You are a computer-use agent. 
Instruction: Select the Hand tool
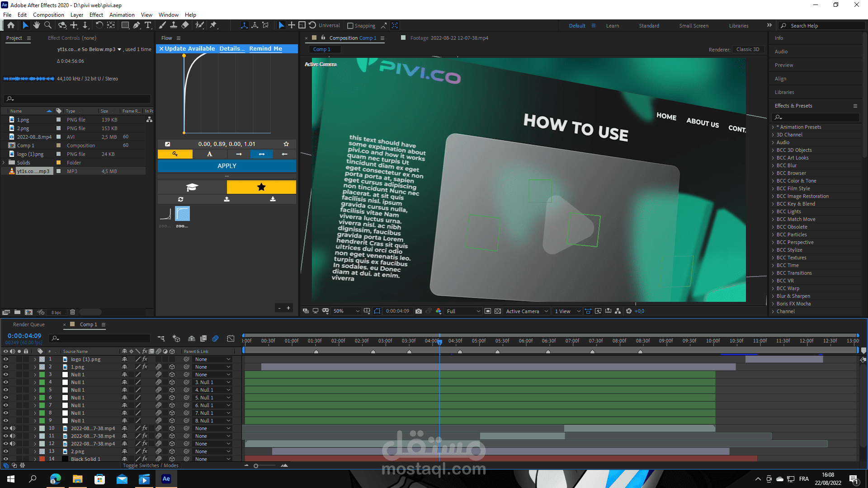37,25
